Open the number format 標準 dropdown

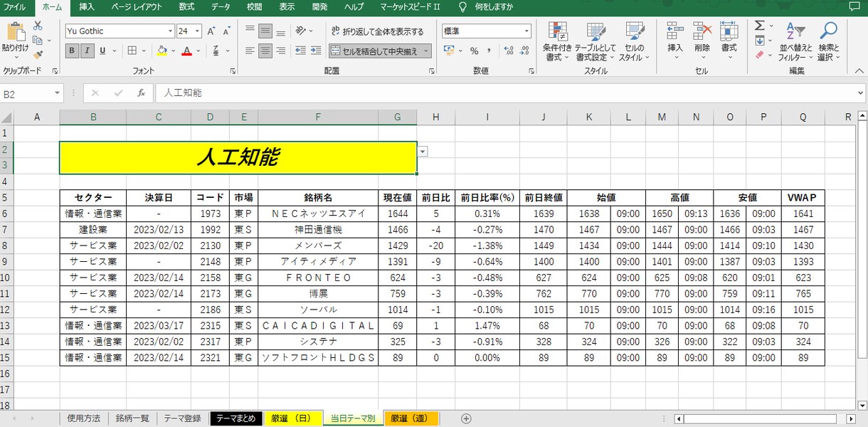tap(526, 31)
